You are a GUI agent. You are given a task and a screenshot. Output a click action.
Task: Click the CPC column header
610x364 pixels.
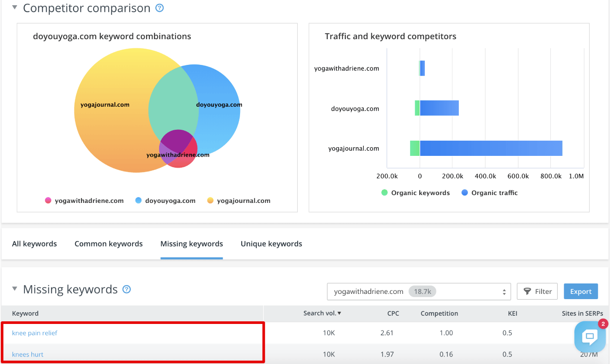pos(393,313)
